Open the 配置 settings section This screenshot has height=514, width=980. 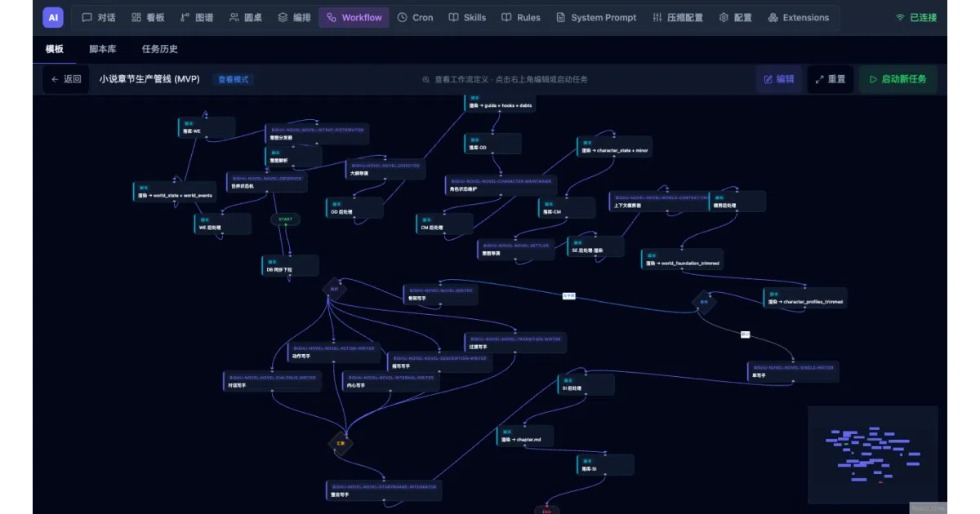[x=735, y=17]
